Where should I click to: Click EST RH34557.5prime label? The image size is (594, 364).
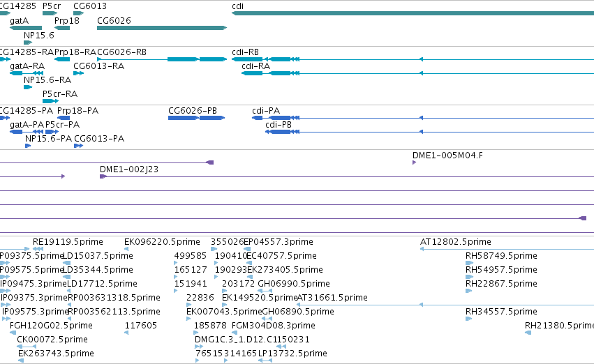[x=501, y=312]
